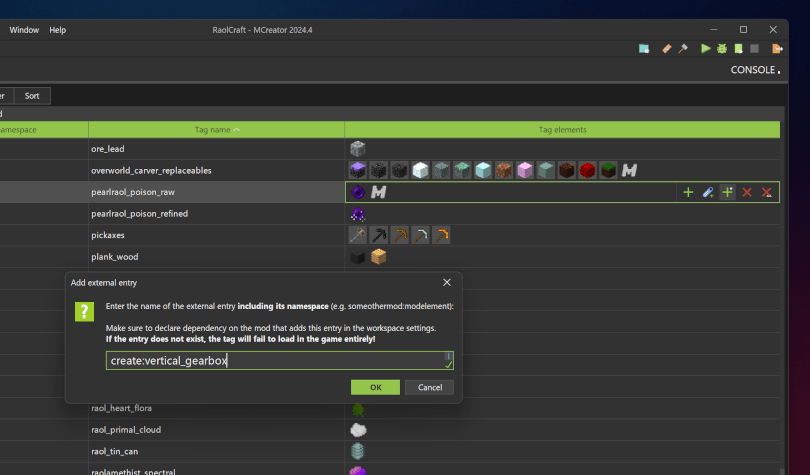Select the dark block in plank_wood row
This screenshot has height=475, width=810.
(x=357, y=257)
